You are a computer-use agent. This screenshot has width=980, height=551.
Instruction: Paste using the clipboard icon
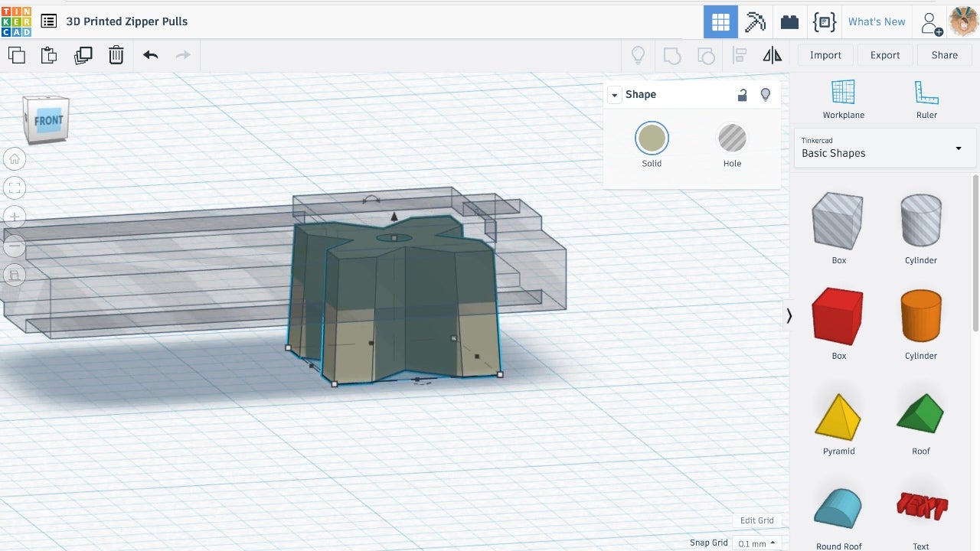49,55
